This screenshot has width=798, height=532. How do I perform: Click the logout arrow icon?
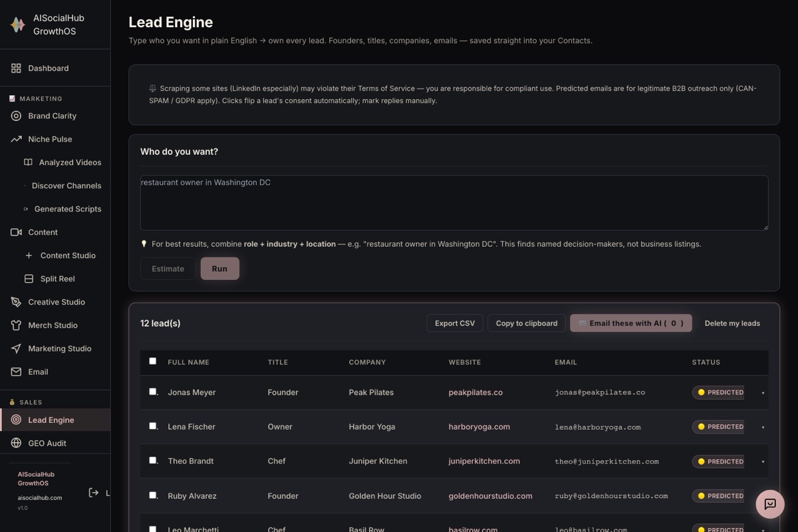(x=94, y=493)
